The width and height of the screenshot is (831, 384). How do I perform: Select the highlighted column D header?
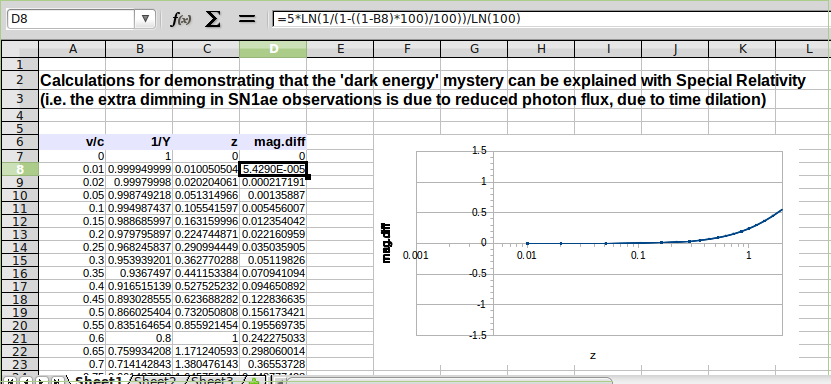click(x=273, y=49)
